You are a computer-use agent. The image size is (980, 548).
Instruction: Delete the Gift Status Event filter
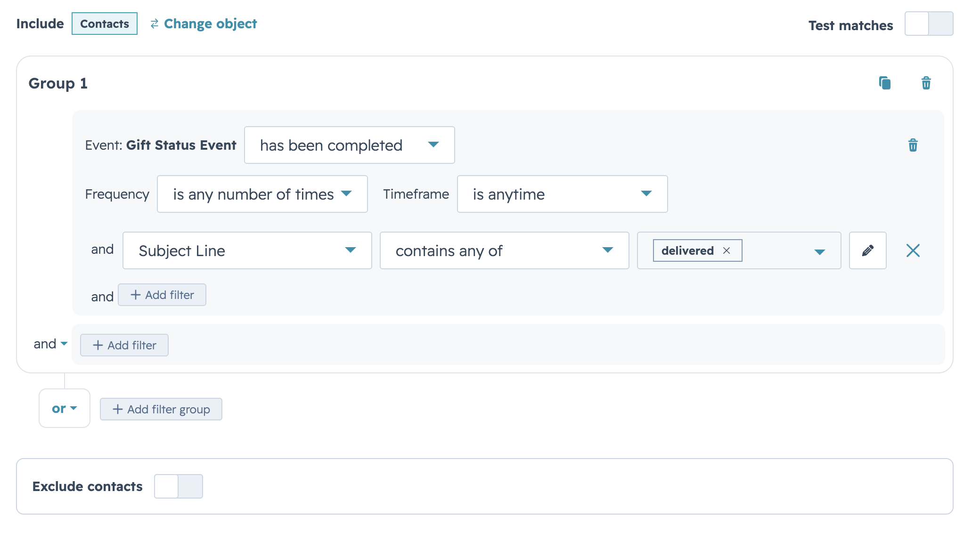click(913, 145)
